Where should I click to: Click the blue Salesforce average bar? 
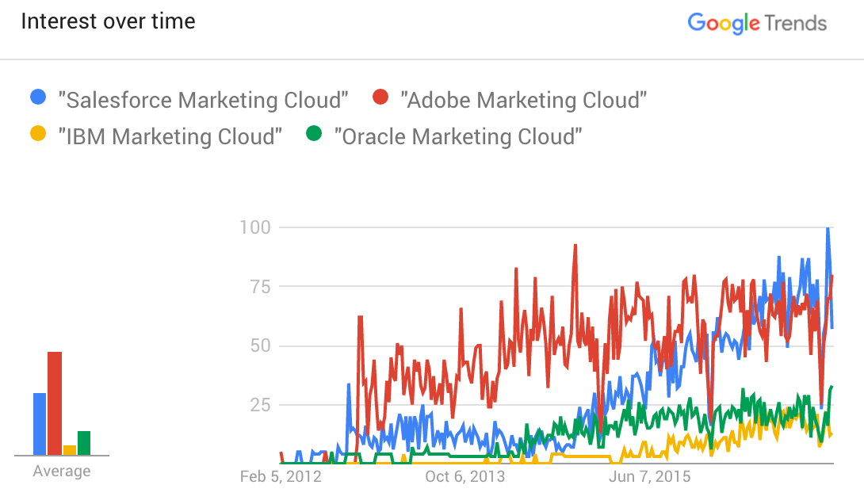[40, 424]
